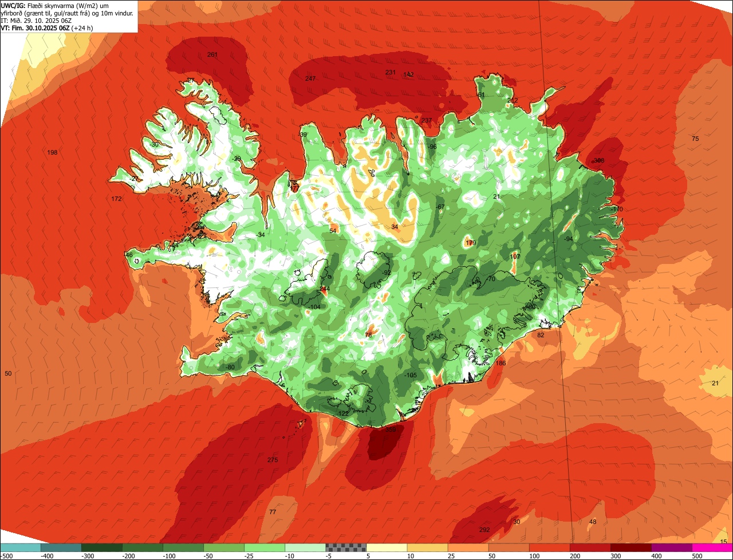Viewport: 733px width, 560px height.
Task: Click the flux value 78 on the map
Action: (x=368, y=336)
